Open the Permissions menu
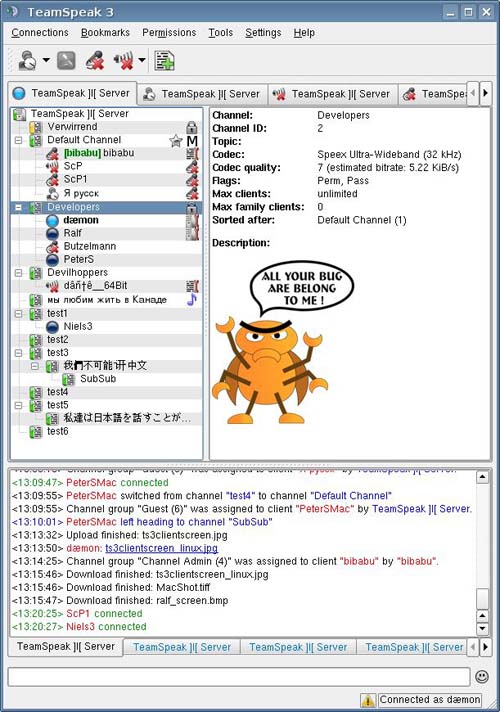 click(x=169, y=33)
